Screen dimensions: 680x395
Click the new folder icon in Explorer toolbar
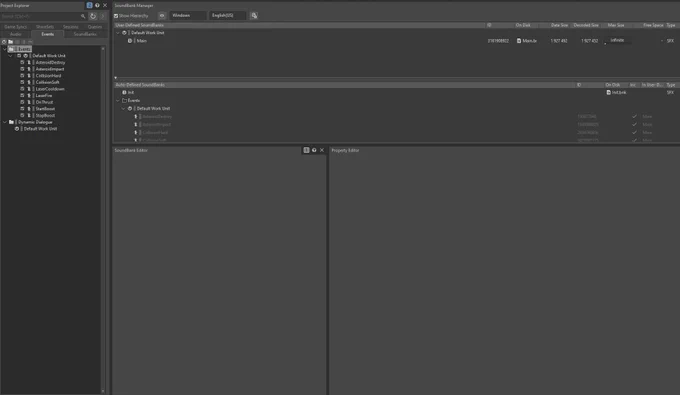click(10, 42)
